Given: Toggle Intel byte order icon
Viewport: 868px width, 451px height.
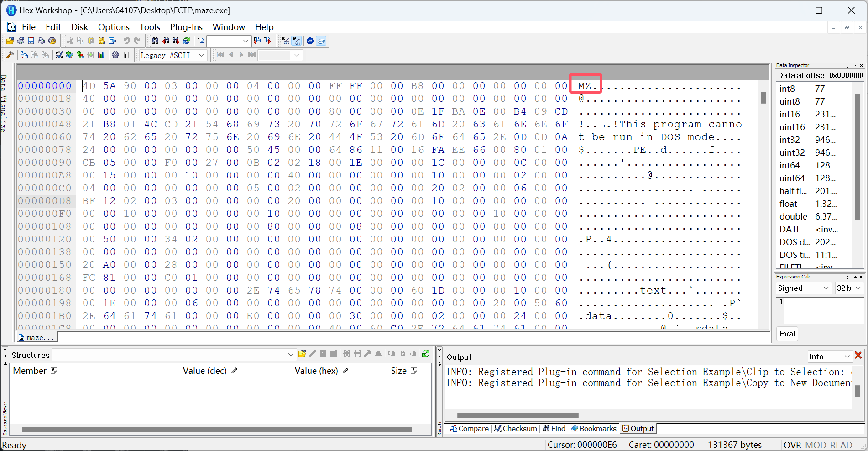Looking at the screenshot, I should (x=321, y=41).
